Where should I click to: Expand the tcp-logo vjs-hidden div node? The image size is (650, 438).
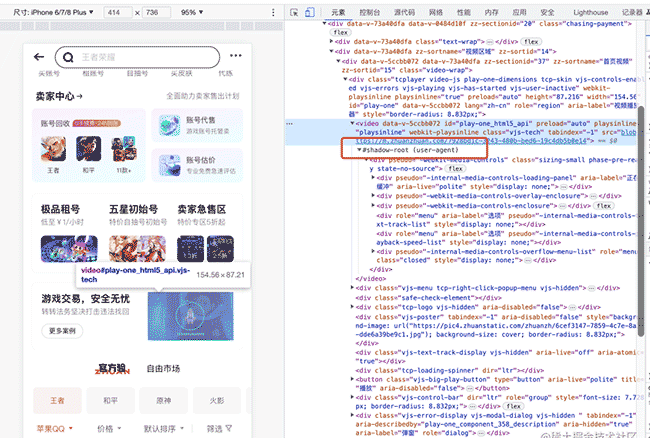(352, 307)
